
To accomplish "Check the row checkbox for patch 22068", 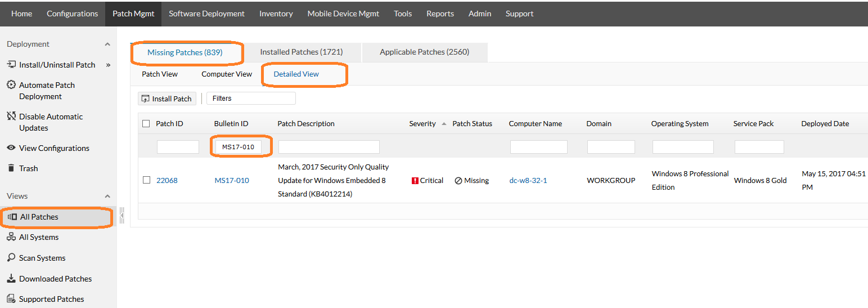I will tap(146, 180).
